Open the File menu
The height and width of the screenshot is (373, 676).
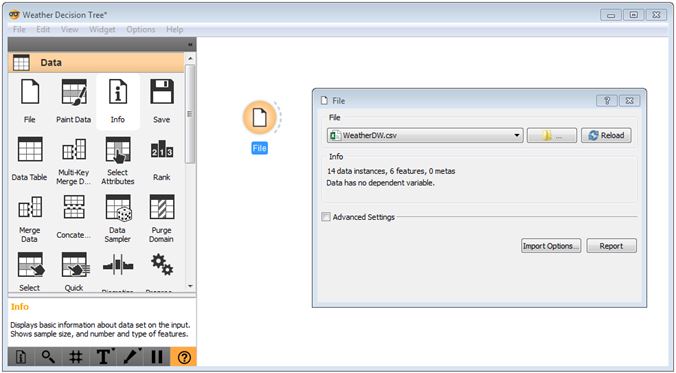pyautogui.click(x=19, y=29)
